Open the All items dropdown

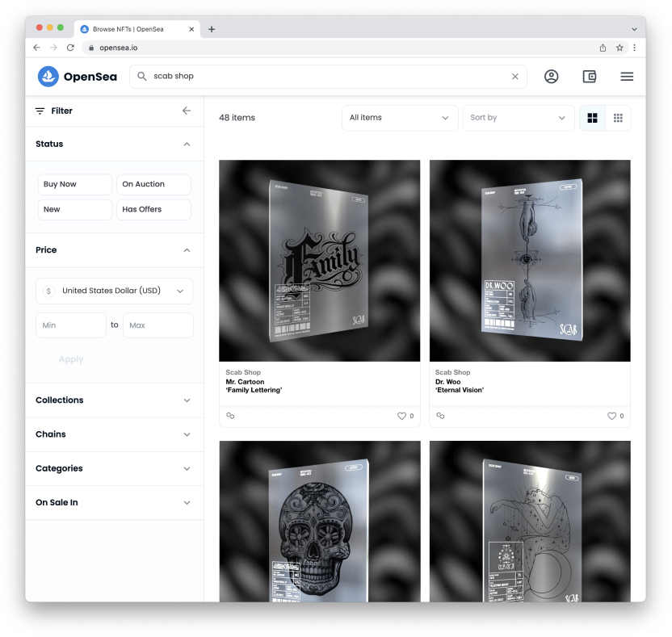tap(400, 118)
